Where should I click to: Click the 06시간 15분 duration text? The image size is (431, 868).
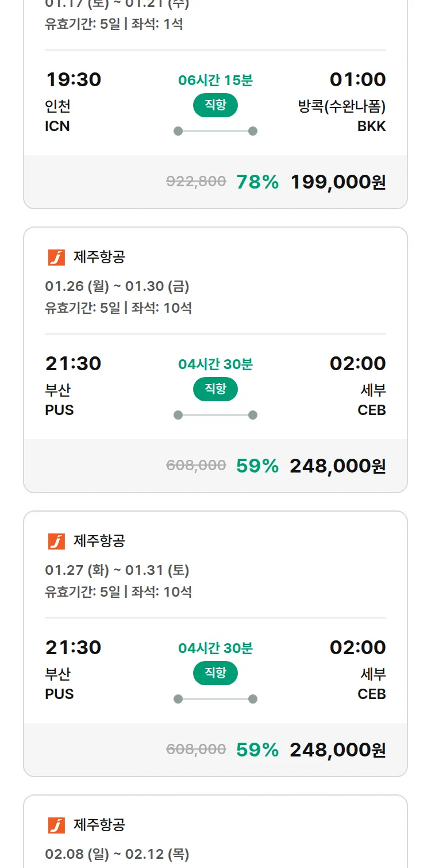pos(215,80)
